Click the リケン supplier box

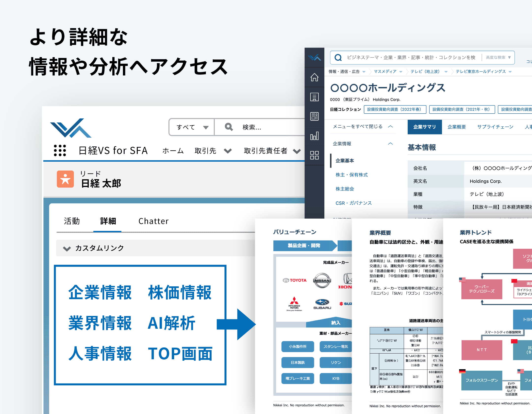pos(335,362)
